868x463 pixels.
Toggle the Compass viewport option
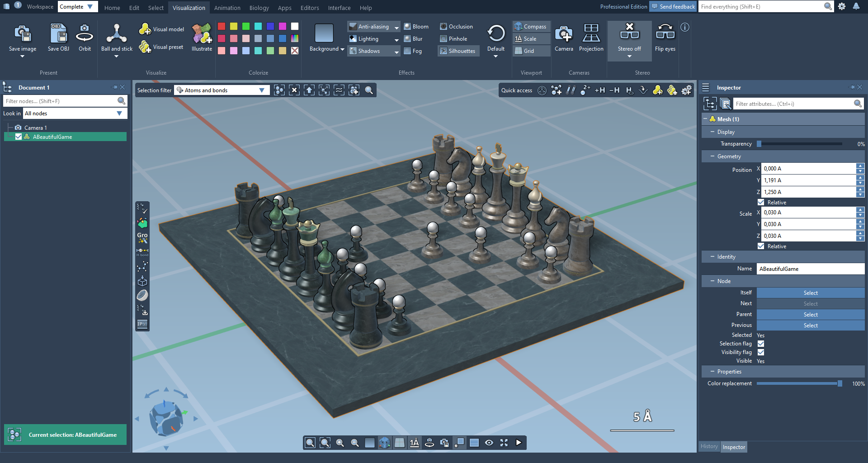pyautogui.click(x=531, y=27)
